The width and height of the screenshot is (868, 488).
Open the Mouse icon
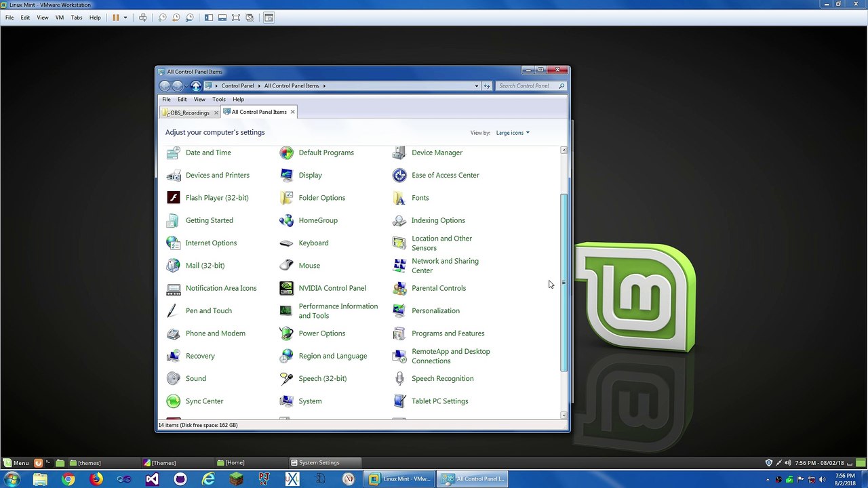(287, 266)
